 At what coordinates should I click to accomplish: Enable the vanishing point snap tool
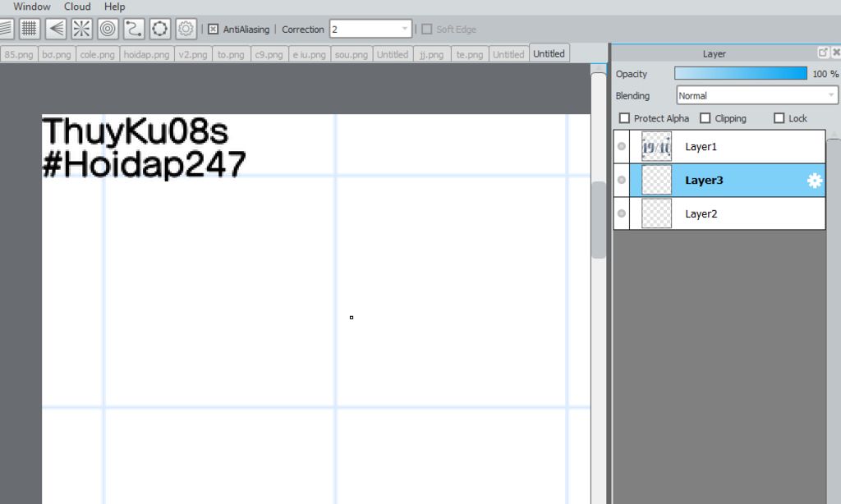click(55, 29)
